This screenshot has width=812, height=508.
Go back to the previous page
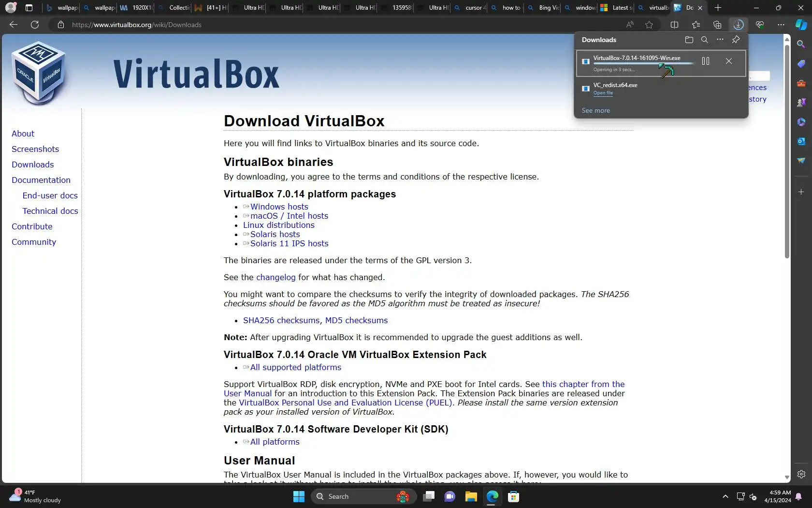pyautogui.click(x=14, y=25)
